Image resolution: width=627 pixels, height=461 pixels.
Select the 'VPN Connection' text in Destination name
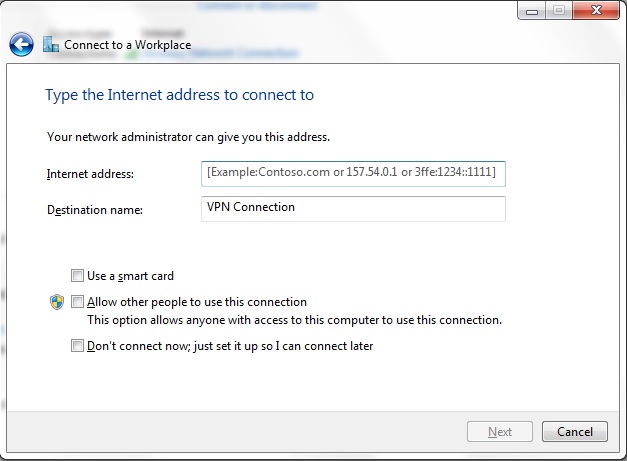[251, 207]
